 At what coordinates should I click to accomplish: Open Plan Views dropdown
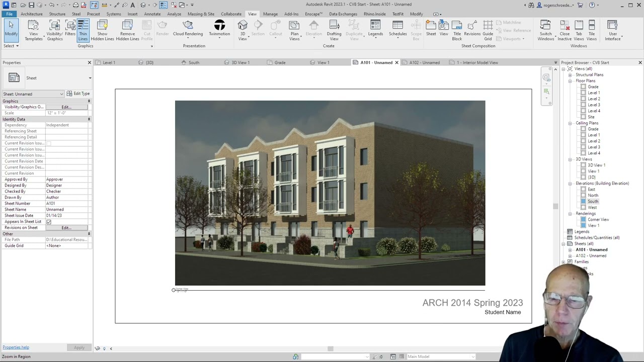[294, 30]
